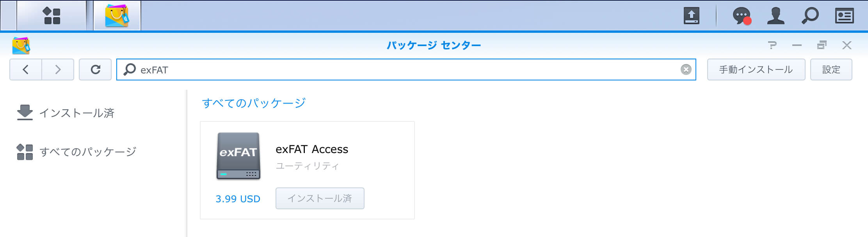Select すべてのパッケージ in the sidebar
Screen dimensions: 868x237
76,151
